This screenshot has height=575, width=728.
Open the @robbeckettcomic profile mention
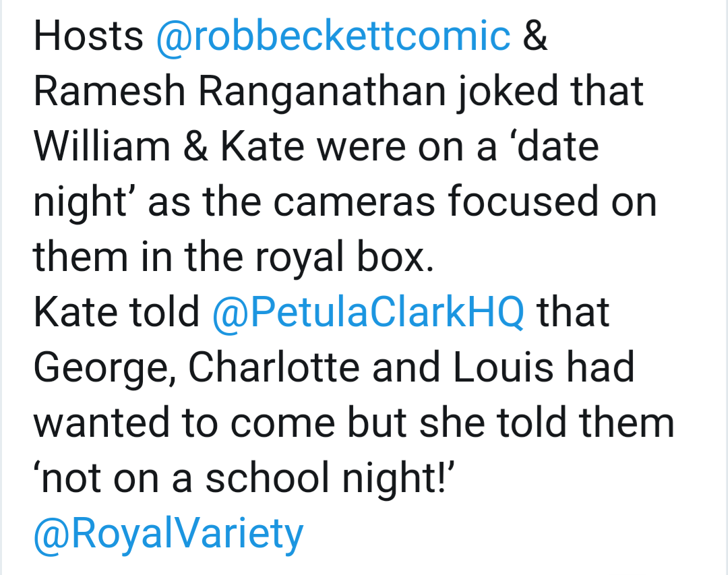333,36
